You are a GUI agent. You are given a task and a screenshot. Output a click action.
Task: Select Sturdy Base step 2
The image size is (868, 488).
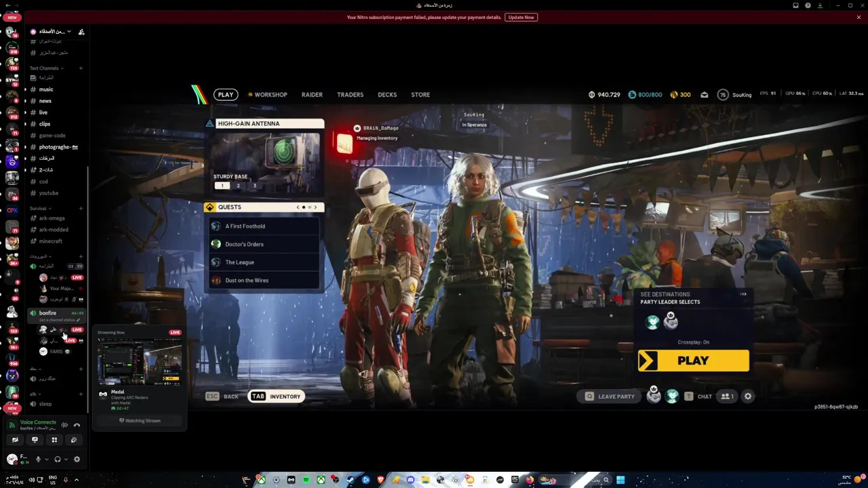238,185
